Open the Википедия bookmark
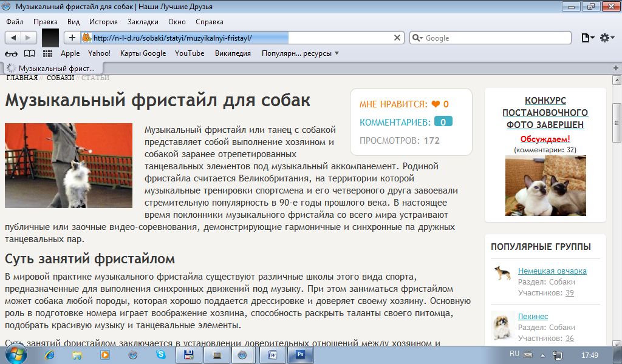 tap(233, 53)
